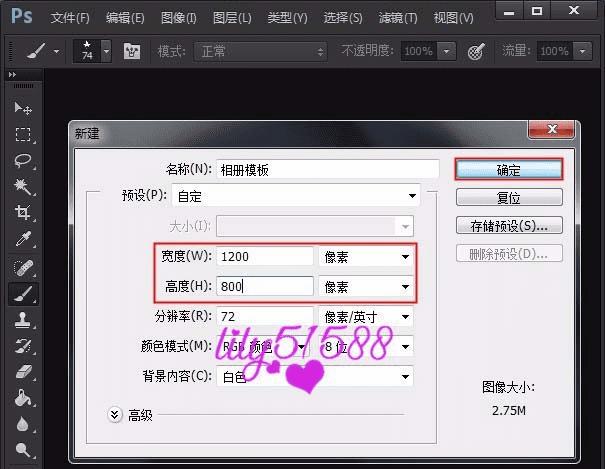Select the Dodge tool

[23, 450]
